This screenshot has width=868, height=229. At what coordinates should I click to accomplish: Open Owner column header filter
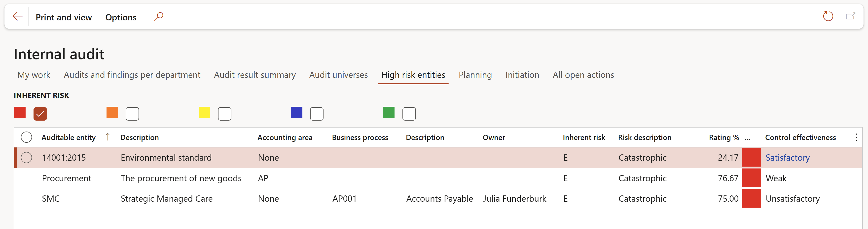(494, 137)
